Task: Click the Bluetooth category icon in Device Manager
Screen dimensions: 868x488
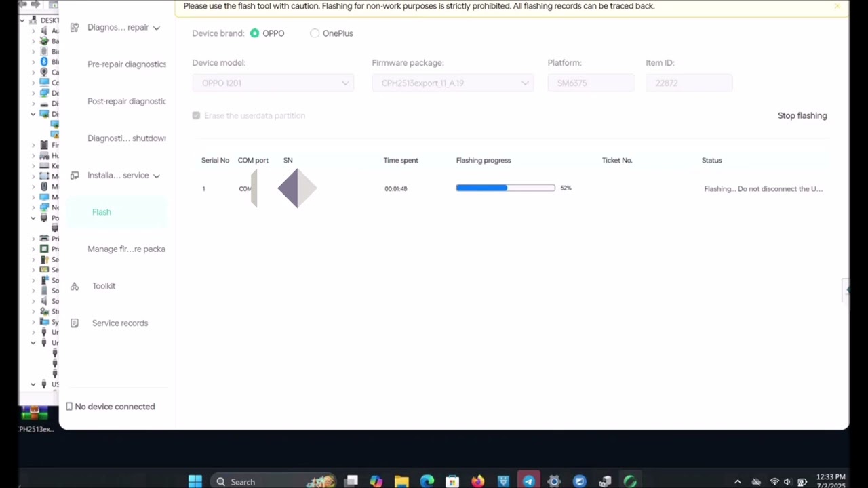Action: (44, 62)
